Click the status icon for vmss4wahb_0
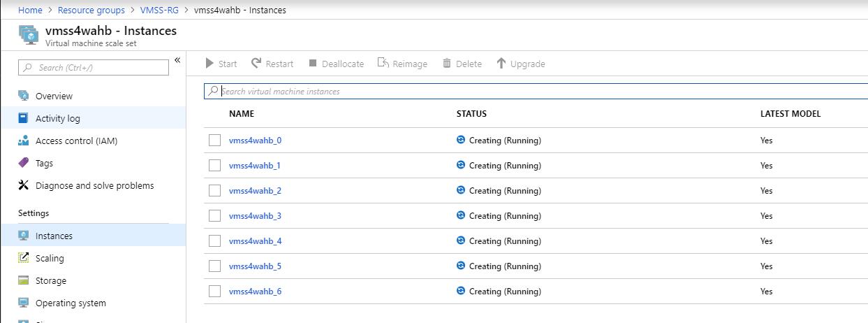Image resolution: width=868 pixels, height=323 pixels. 461,140
